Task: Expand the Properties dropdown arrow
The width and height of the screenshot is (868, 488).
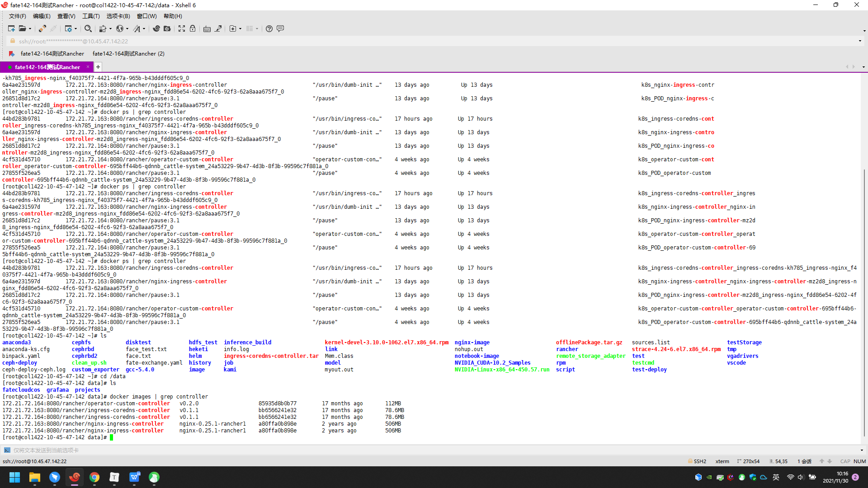Action: click(75, 28)
